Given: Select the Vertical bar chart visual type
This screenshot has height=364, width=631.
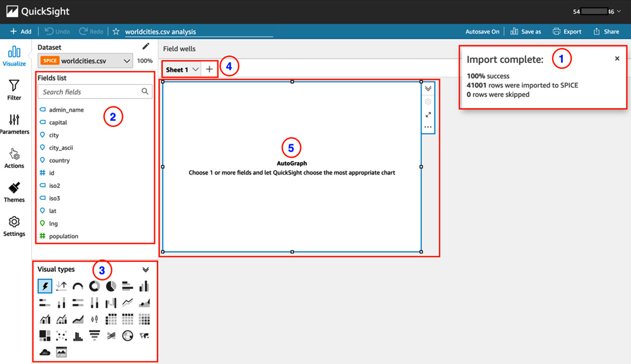Looking at the screenshot, I should pos(144,286).
